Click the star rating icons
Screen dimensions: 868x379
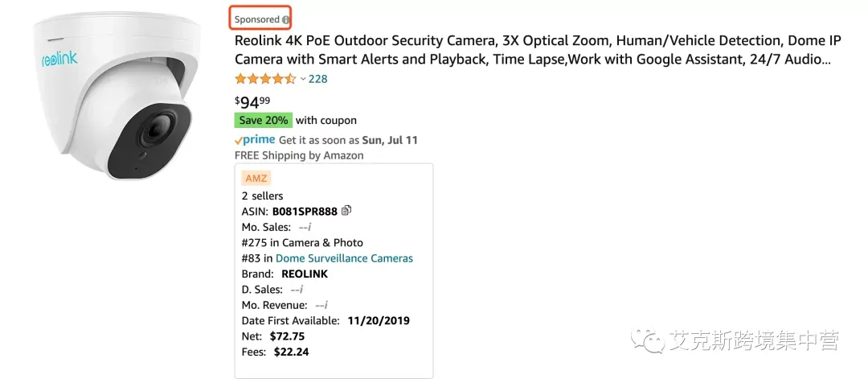click(x=265, y=79)
